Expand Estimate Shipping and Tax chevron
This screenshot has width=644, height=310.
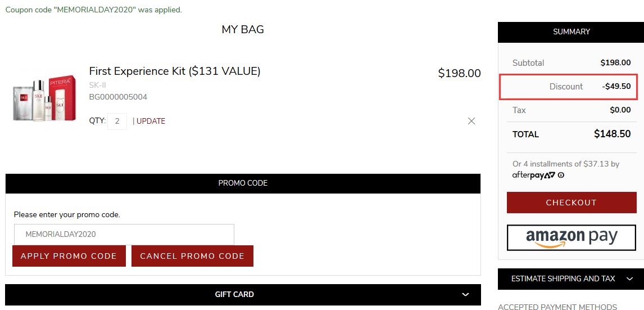tap(629, 278)
